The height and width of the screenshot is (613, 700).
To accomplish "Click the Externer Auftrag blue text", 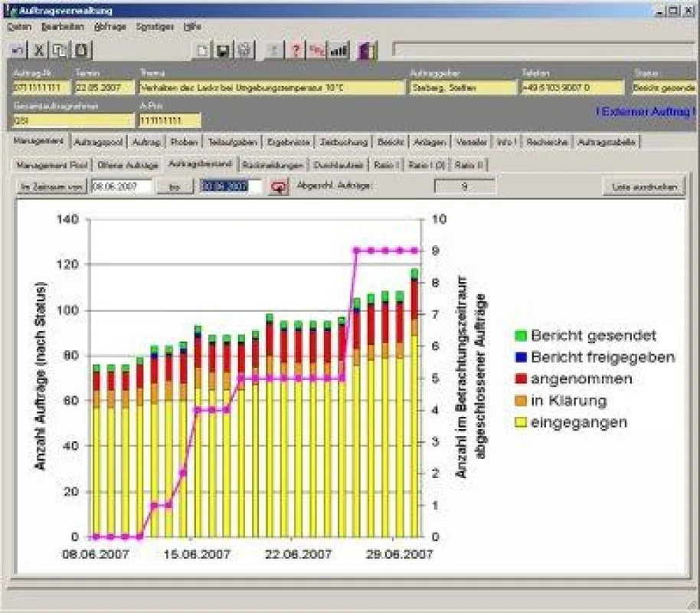I will (646, 112).
